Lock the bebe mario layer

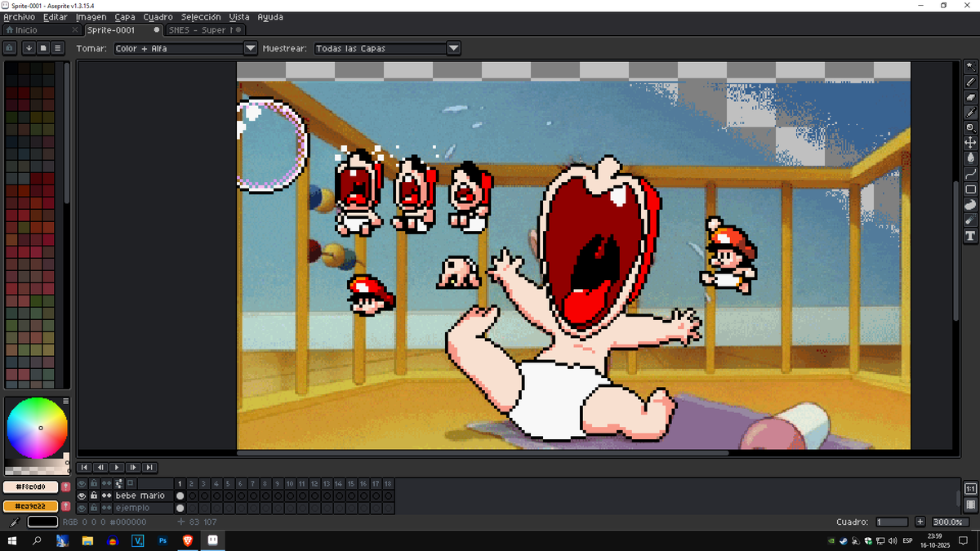pyautogui.click(x=94, y=495)
